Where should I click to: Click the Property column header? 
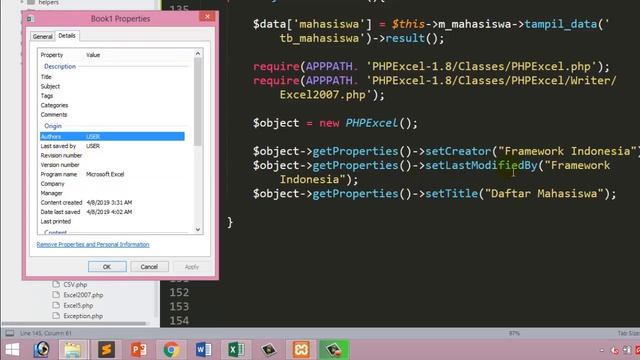tap(52, 55)
